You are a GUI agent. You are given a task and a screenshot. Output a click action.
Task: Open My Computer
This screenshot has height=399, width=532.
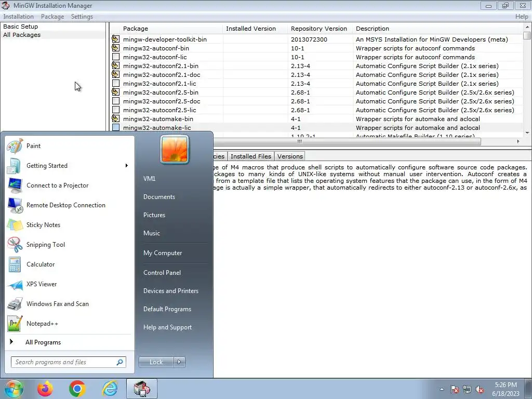tap(163, 253)
